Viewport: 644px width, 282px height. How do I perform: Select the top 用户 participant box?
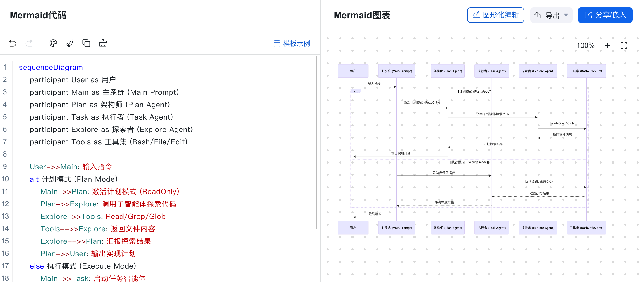click(353, 71)
